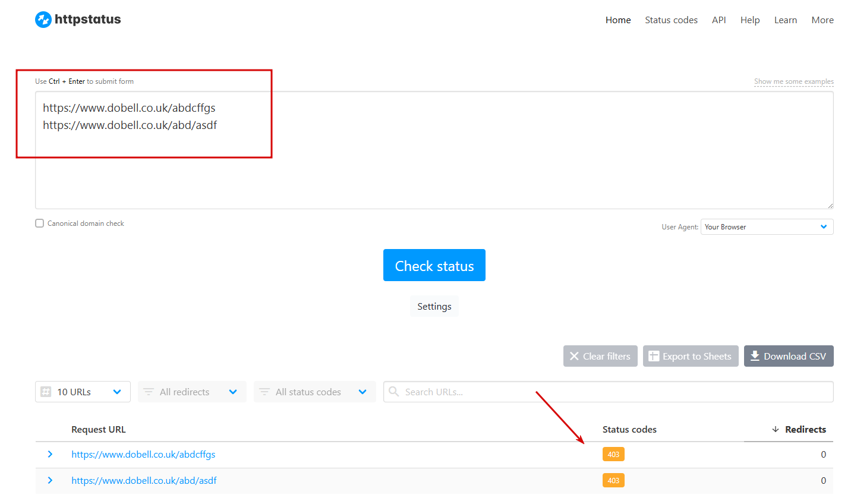Screen dimensions: 854x504
Task: Open the https://www.dobell.co.uk/abd/asdf result link
Action: point(144,481)
